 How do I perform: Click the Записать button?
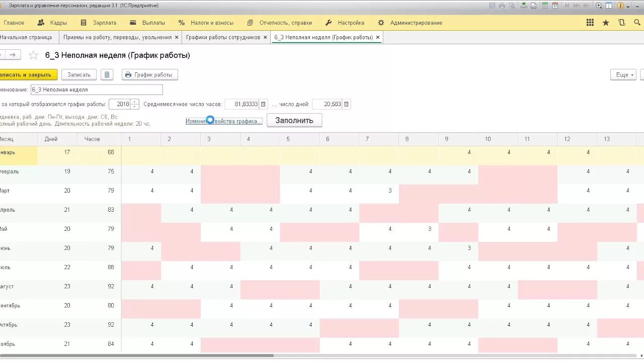pos(79,74)
